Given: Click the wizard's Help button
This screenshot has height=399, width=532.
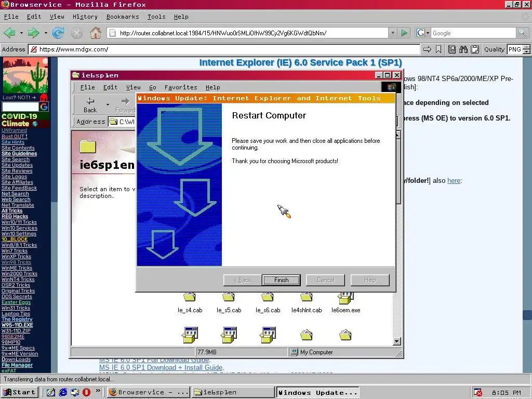Looking at the screenshot, I should click(x=370, y=280).
